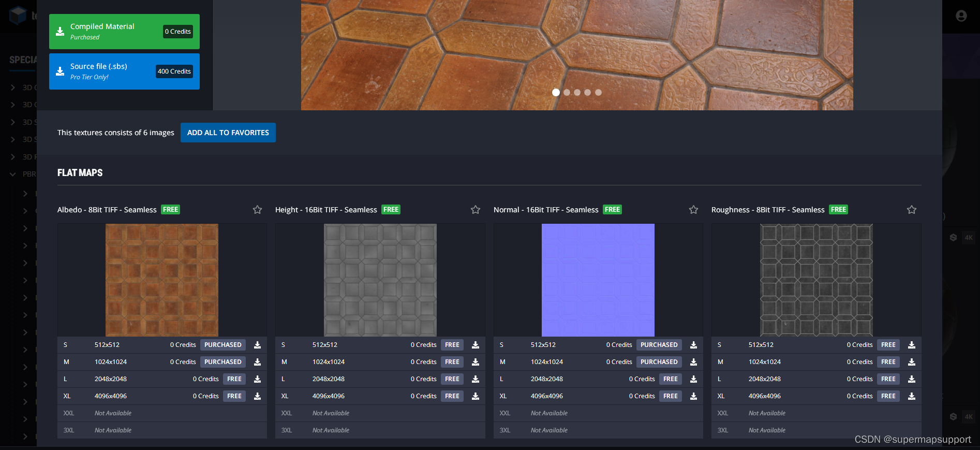Open the Normal map thumbnail
The height and width of the screenshot is (450, 980).
598,280
